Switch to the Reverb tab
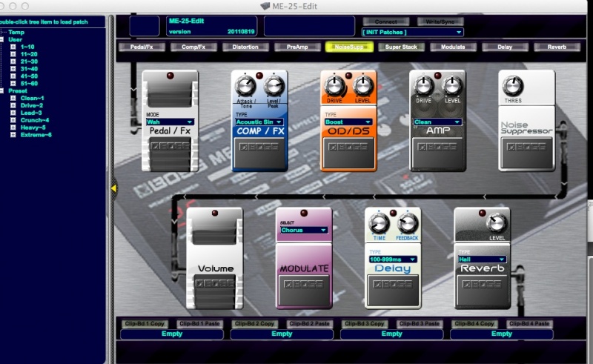This screenshot has width=593, height=364. point(557,47)
